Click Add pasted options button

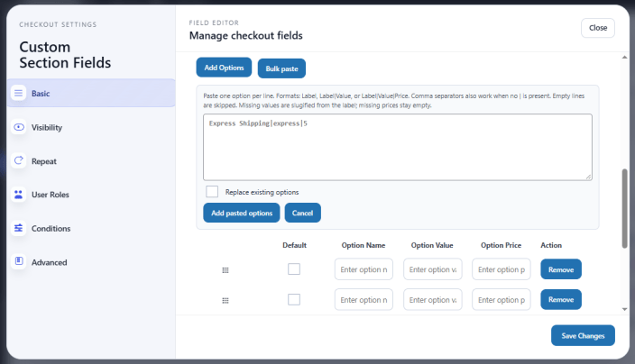(x=242, y=213)
